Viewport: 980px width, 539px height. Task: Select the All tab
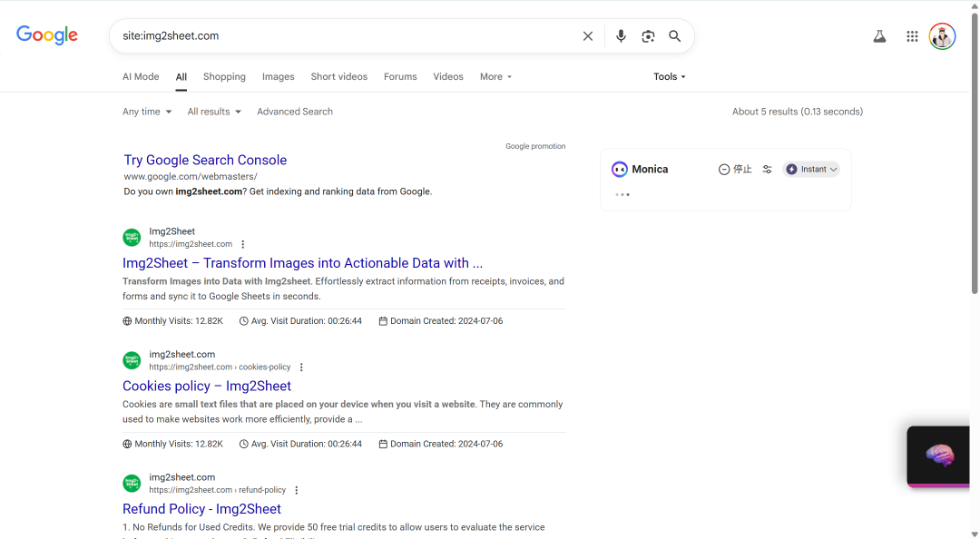pos(181,77)
